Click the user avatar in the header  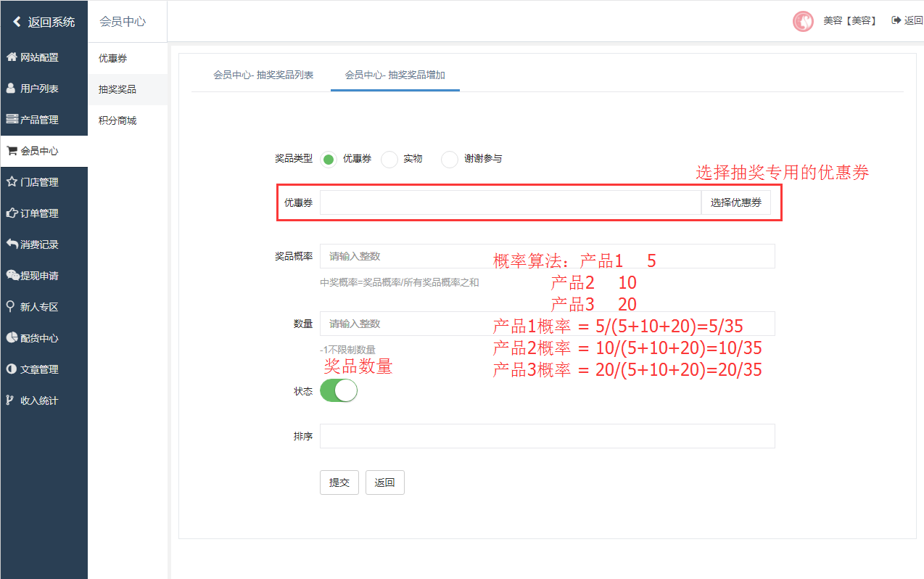(x=802, y=21)
